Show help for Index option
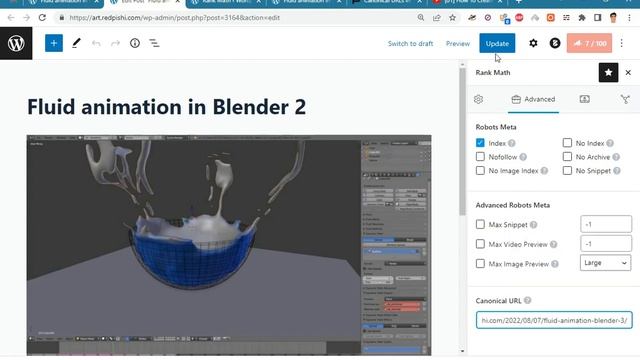Image resolution: width=640 pixels, height=360 pixels. pyautogui.click(x=512, y=143)
